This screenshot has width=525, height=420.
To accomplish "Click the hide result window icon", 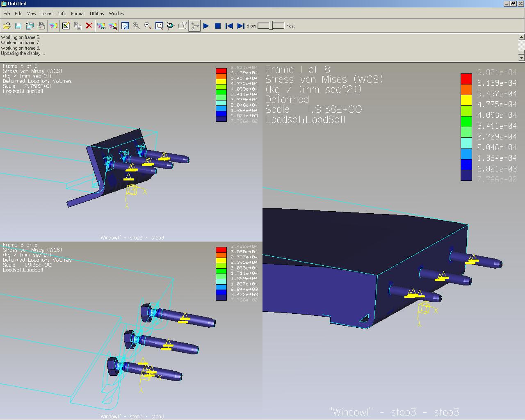I will click(113, 26).
